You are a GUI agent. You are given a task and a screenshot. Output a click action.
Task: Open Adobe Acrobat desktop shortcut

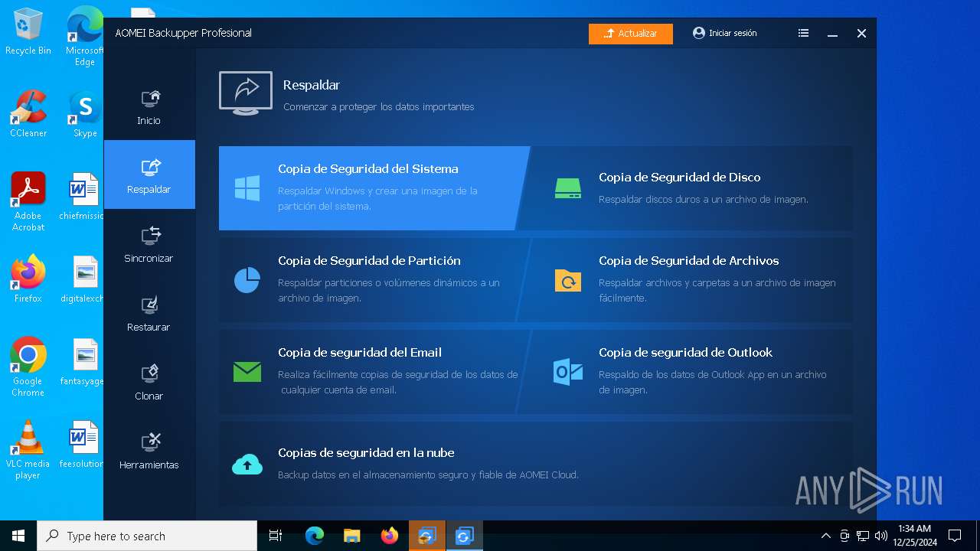tap(28, 202)
